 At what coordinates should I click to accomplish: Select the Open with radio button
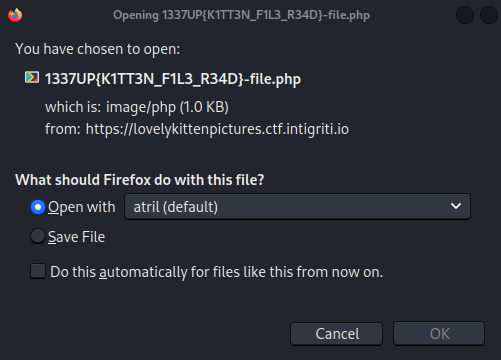pyautogui.click(x=38, y=207)
